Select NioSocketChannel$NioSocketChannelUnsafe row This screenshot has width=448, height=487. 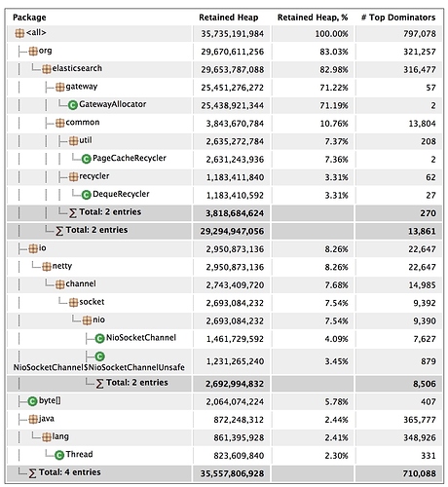[224, 361]
